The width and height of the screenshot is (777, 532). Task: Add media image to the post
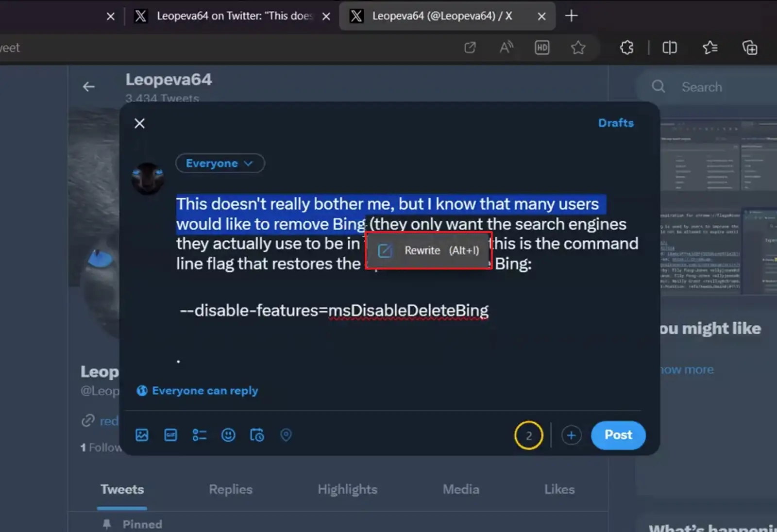(x=142, y=435)
